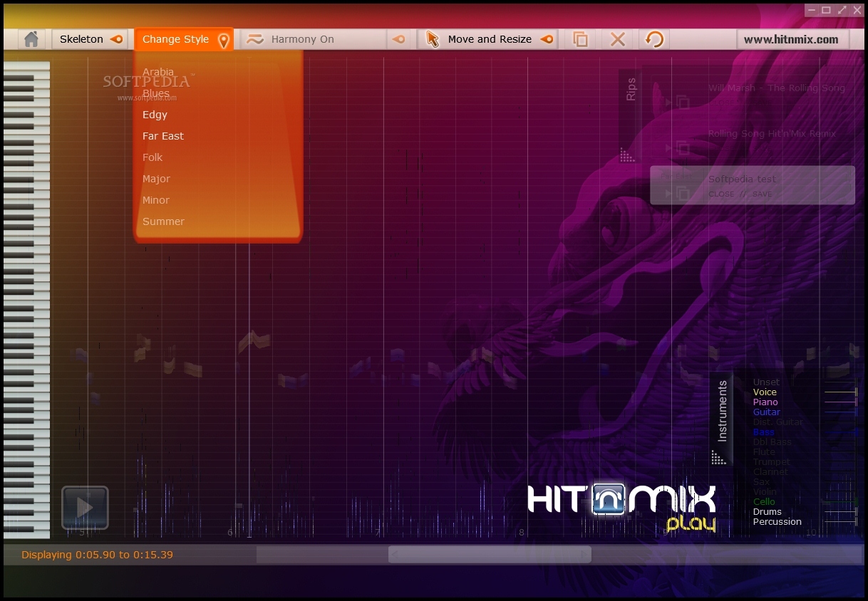Play the Softpedia test rip

[x=668, y=193]
